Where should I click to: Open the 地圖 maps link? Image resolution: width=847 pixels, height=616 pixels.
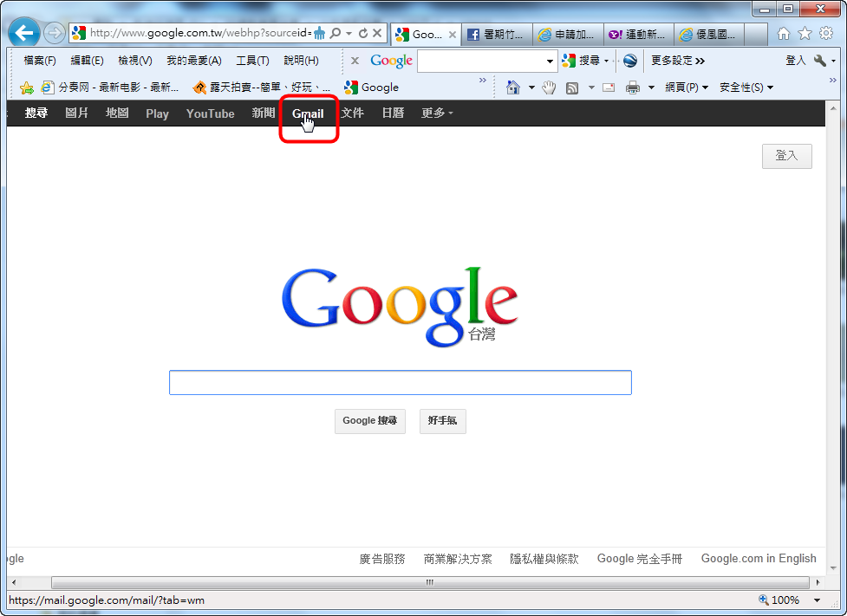click(117, 113)
